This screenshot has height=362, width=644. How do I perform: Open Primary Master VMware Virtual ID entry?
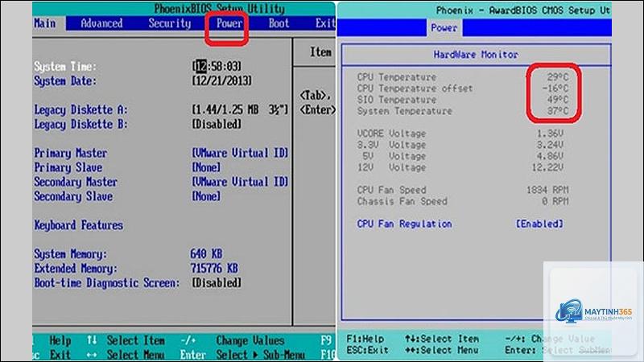pyautogui.click(x=240, y=153)
